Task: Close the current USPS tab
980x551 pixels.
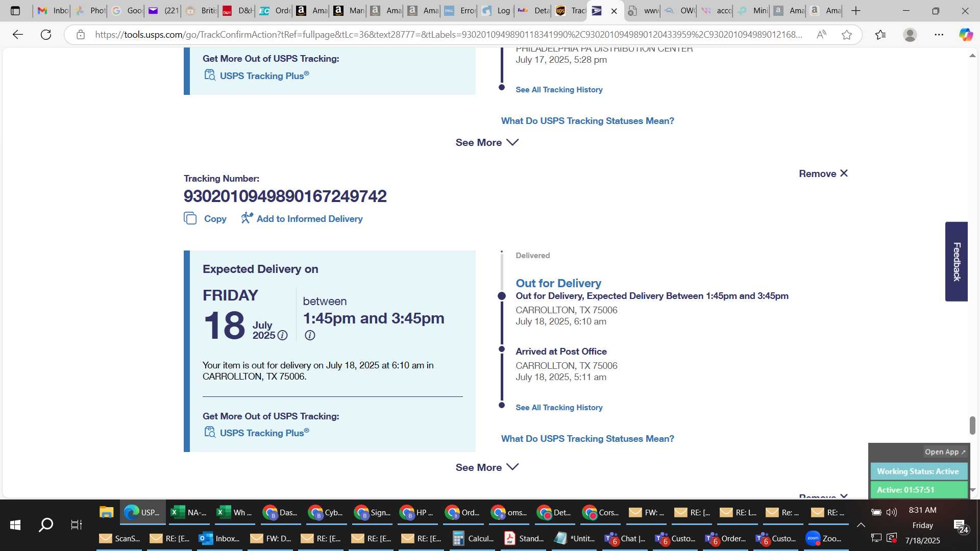Action: (x=614, y=11)
